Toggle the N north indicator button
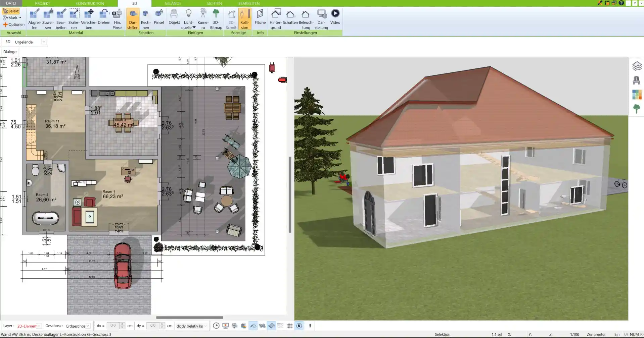644x338 pixels. coord(299,326)
